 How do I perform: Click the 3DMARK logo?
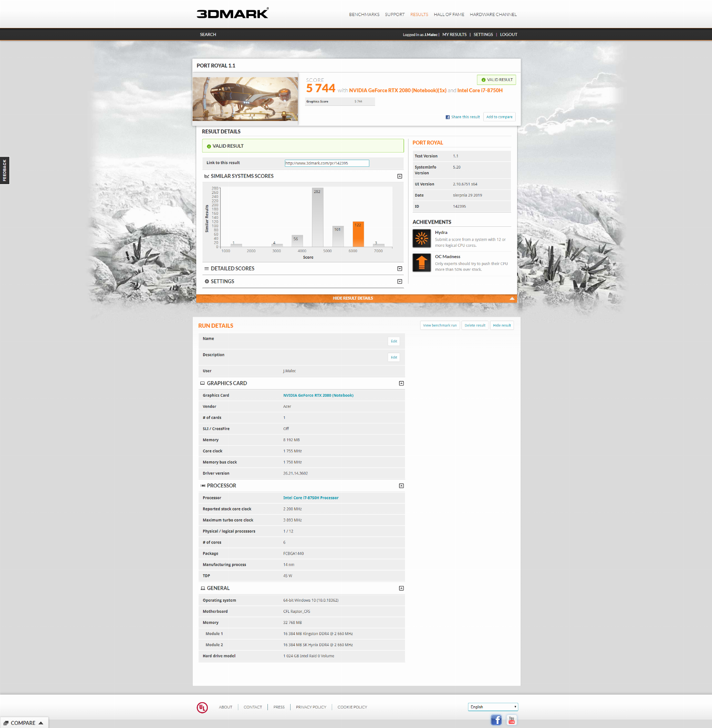pyautogui.click(x=232, y=13)
